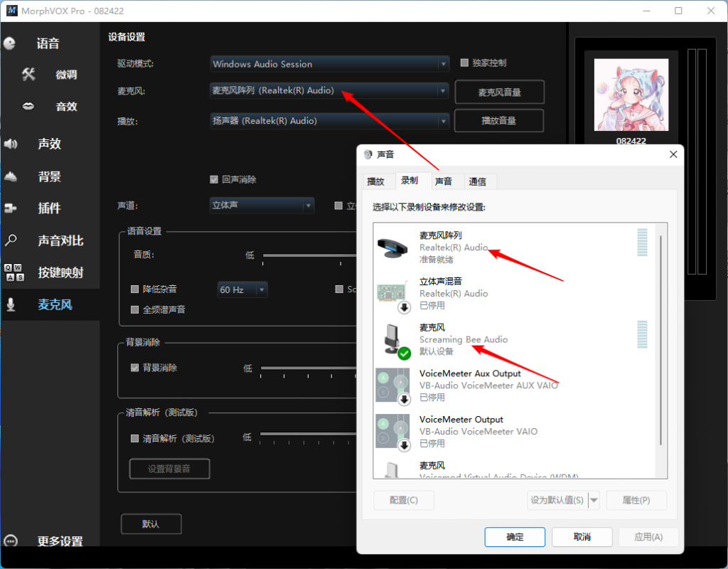Click the 应用(A) button
The image size is (728, 569).
tap(648, 537)
